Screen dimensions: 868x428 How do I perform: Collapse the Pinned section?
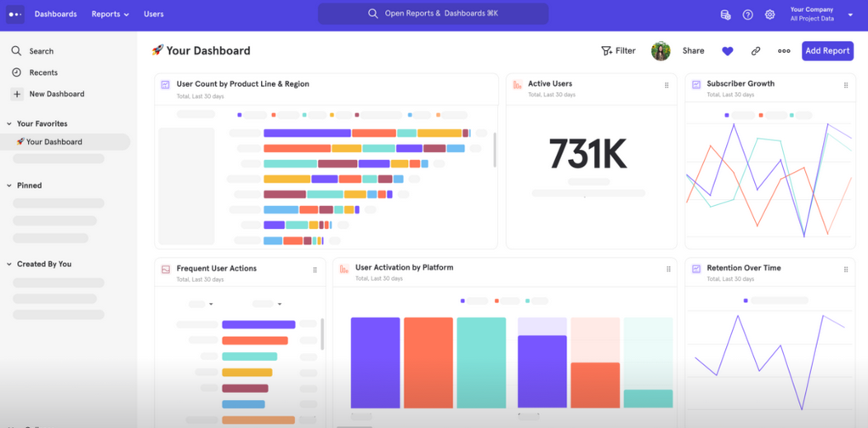9,185
